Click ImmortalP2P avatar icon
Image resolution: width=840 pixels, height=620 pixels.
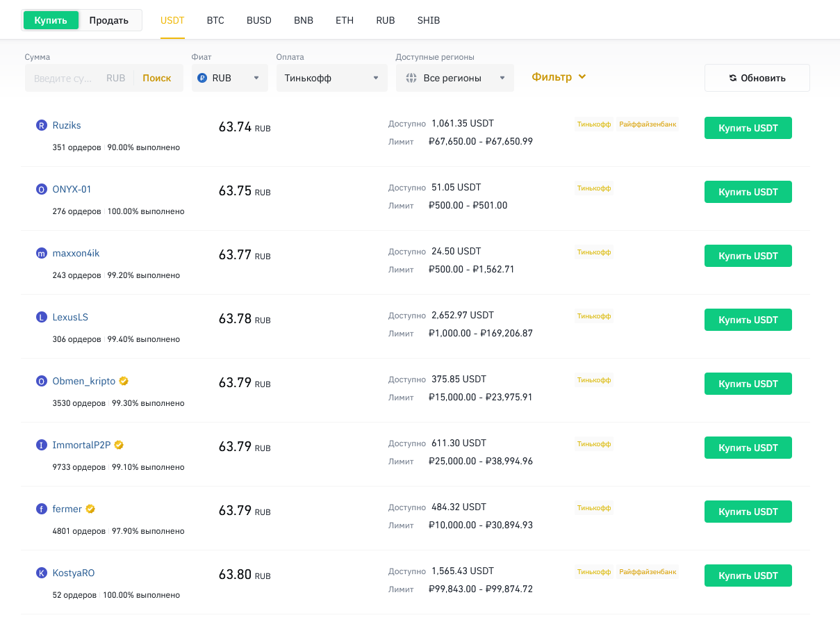pos(41,445)
